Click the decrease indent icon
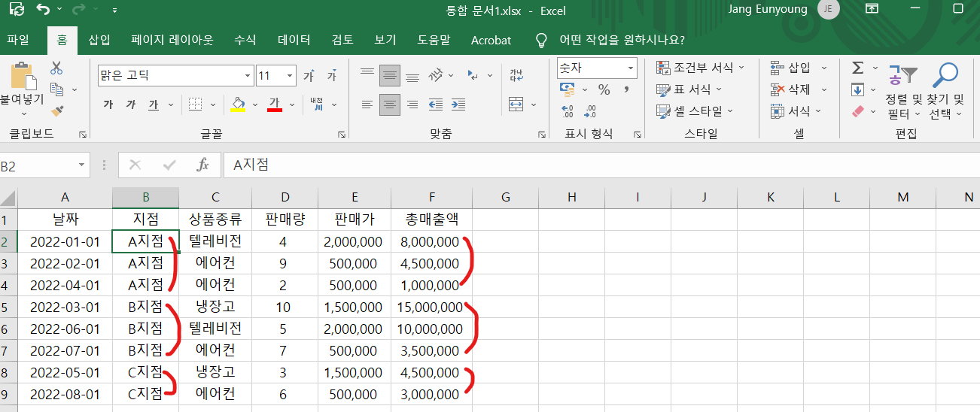 436,105
